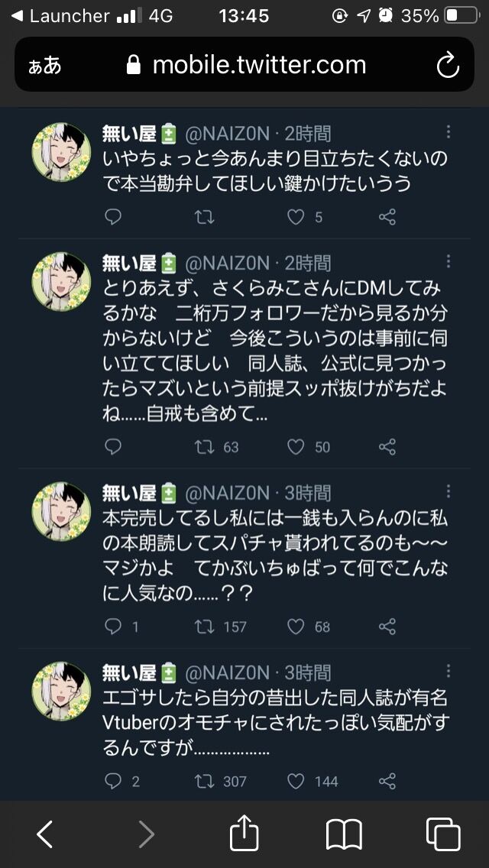The width and height of the screenshot is (489, 868).
Task: Retweet the tweet with 157 retweets
Action: (x=205, y=627)
